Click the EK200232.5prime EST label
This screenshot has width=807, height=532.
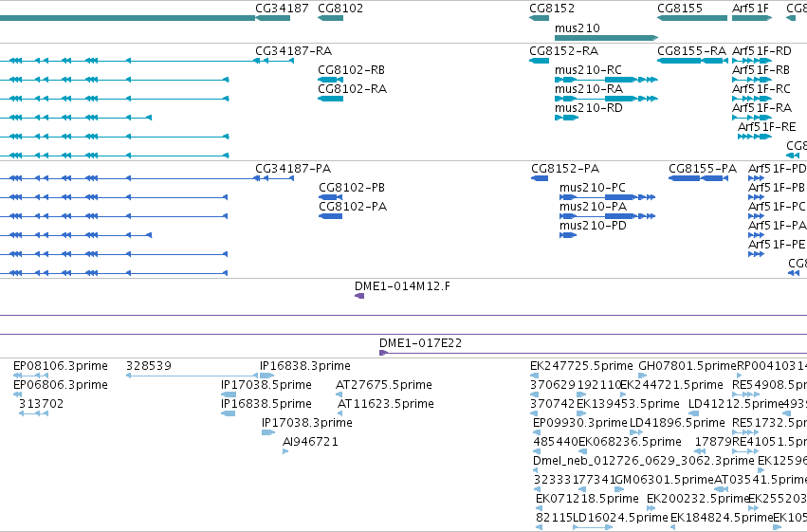coord(697,499)
